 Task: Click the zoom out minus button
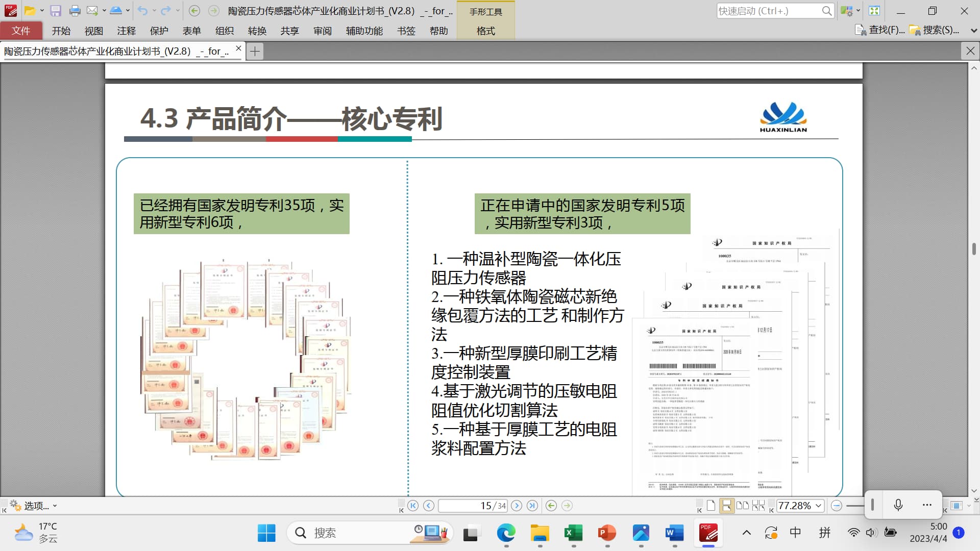click(x=836, y=506)
